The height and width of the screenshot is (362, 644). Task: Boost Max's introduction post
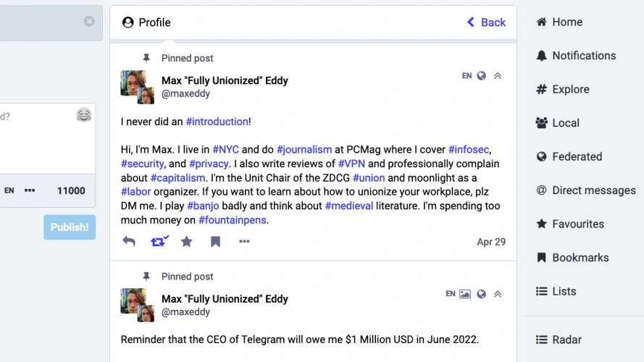click(159, 242)
